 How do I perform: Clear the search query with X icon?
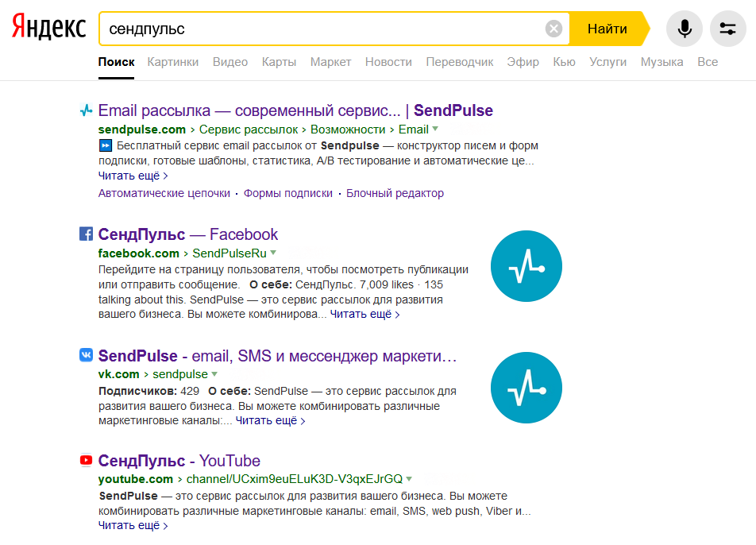pos(554,29)
